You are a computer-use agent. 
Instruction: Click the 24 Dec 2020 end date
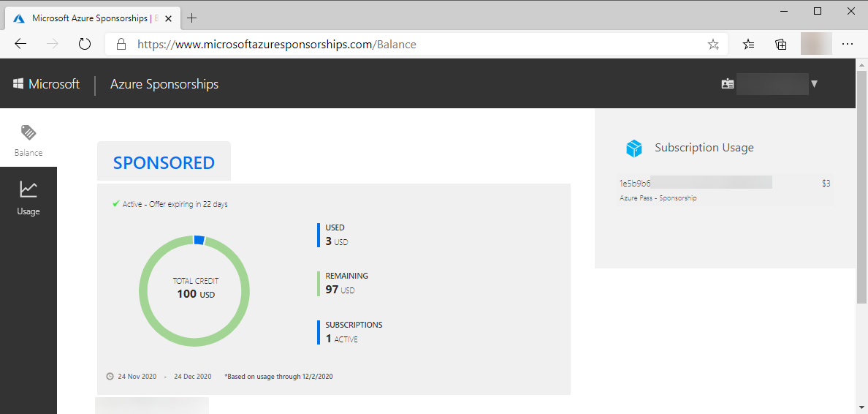tap(193, 376)
